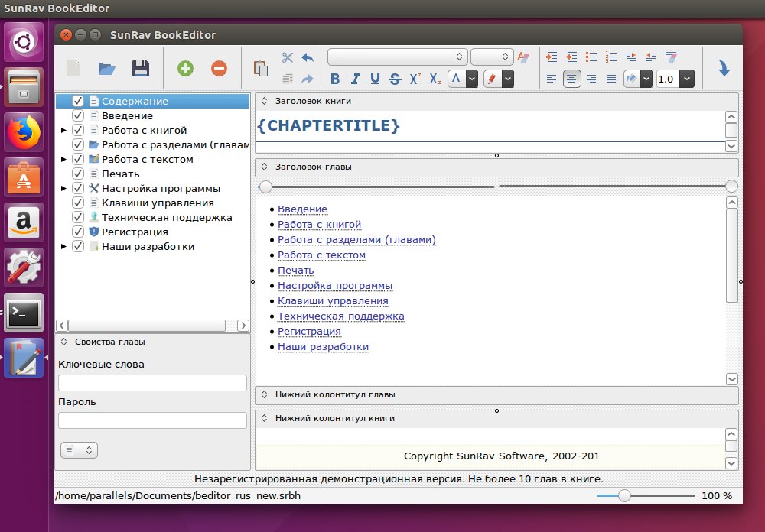The image size is (765, 532).
Task: Expand the Наши разработки tree node
Action: point(63,246)
